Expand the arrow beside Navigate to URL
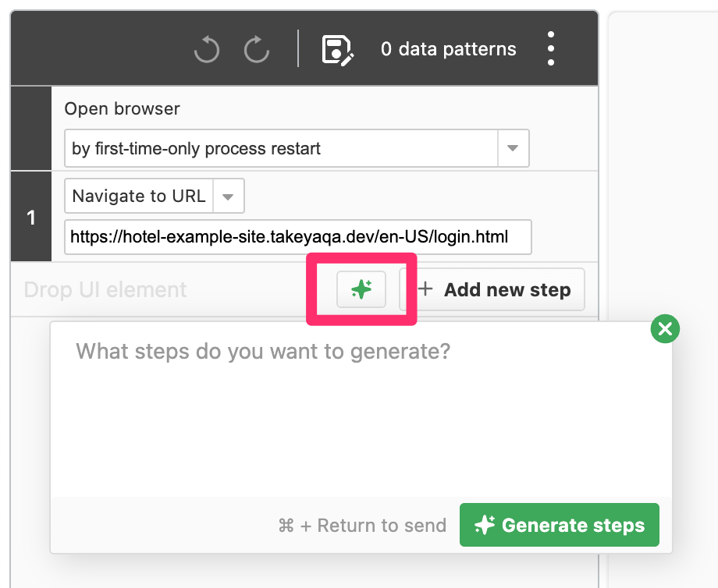Viewport: 718px width, 588px height. (228, 197)
